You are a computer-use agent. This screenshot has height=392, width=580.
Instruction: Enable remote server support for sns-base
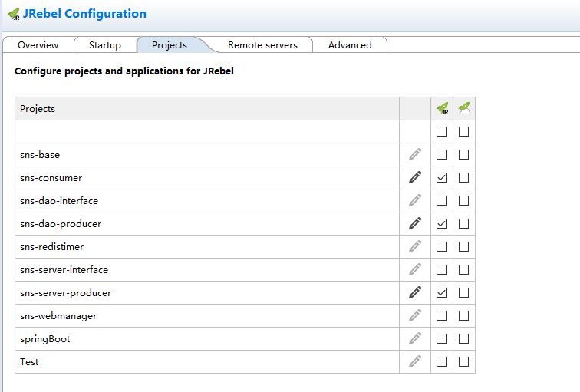point(463,154)
